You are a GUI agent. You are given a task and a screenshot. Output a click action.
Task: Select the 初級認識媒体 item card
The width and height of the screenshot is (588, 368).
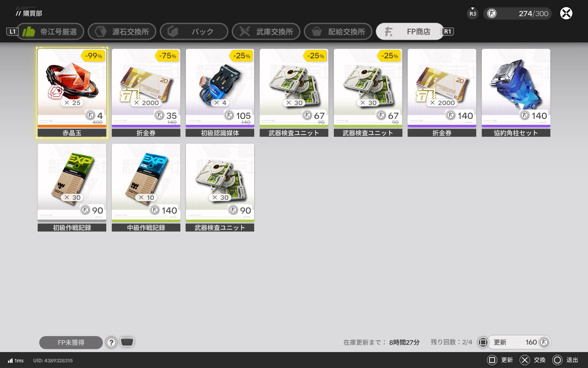pyautogui.click(x=220, y=92)
